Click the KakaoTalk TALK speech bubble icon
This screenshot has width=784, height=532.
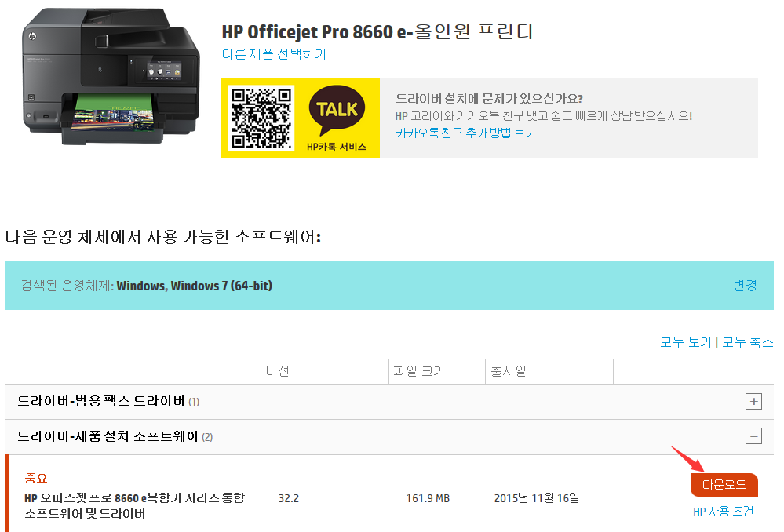[x=337, y=110]
